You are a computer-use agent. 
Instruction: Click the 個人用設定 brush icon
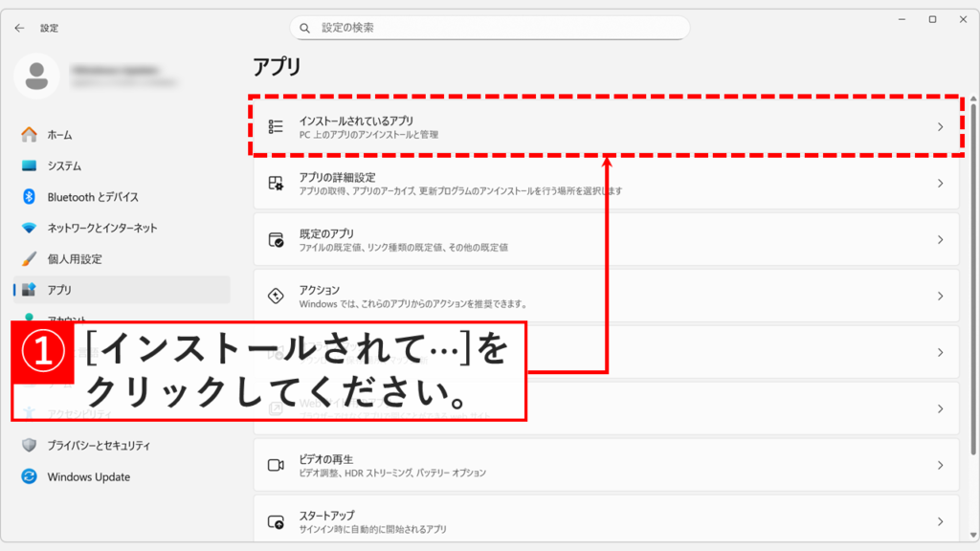tap(31, 257)
